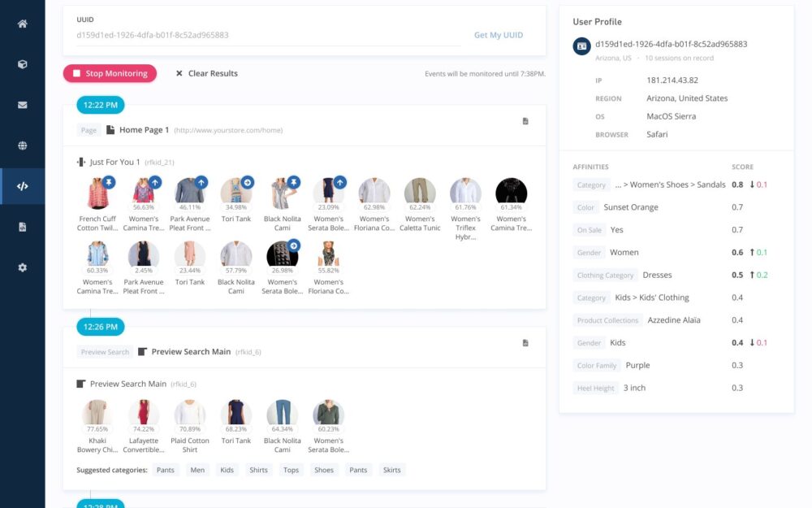Open the document file icon in sidebar

(x=22, y=227)
